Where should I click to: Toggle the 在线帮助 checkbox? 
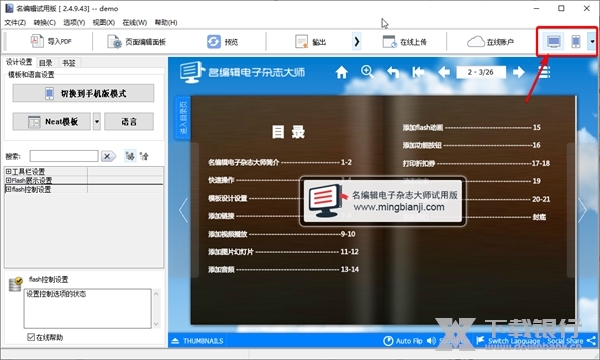31,337
